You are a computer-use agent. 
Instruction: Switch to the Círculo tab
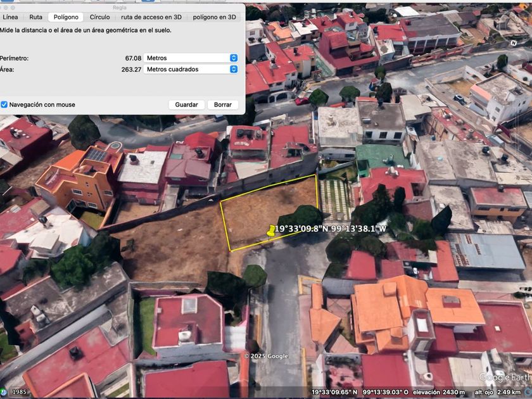click(99, 17)
